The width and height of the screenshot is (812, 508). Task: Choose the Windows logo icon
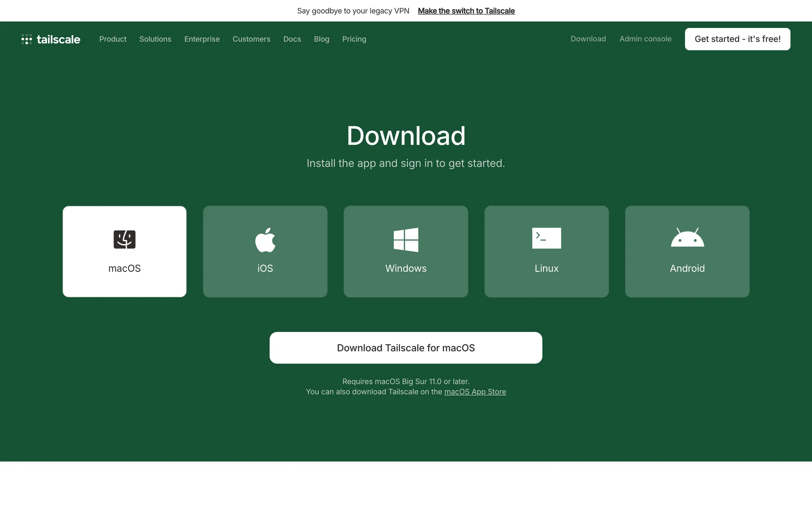point(406,240)
